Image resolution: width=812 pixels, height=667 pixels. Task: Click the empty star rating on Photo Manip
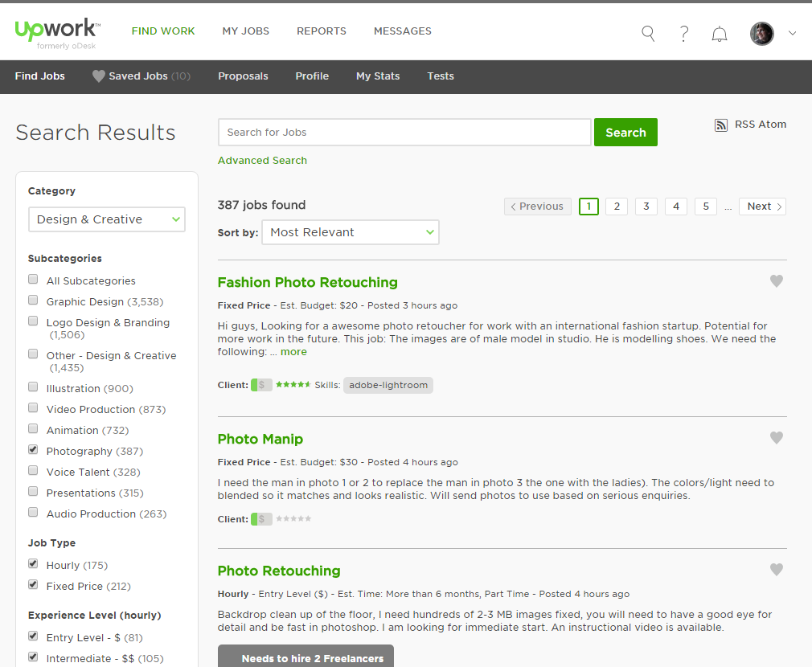(293, 518)
